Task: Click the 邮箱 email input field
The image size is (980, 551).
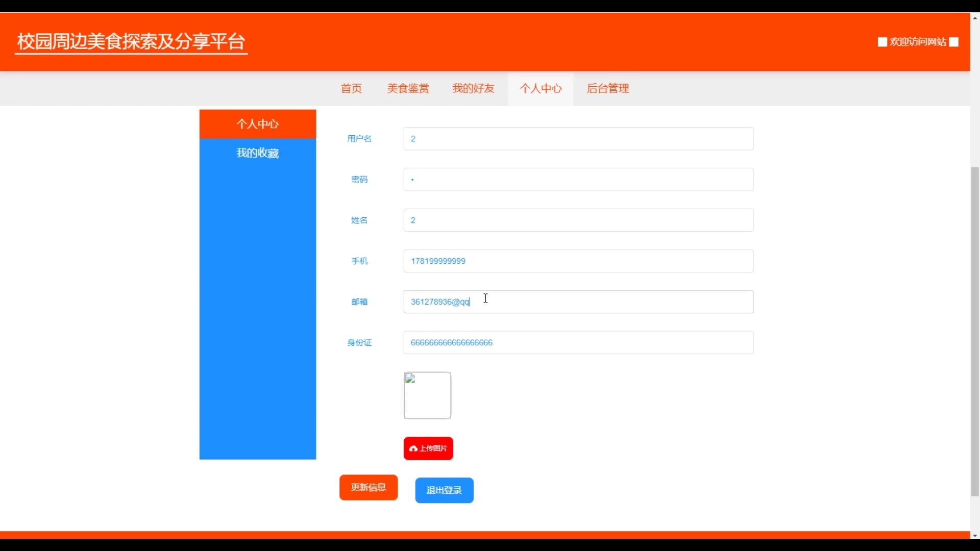Action: [578, 302]
